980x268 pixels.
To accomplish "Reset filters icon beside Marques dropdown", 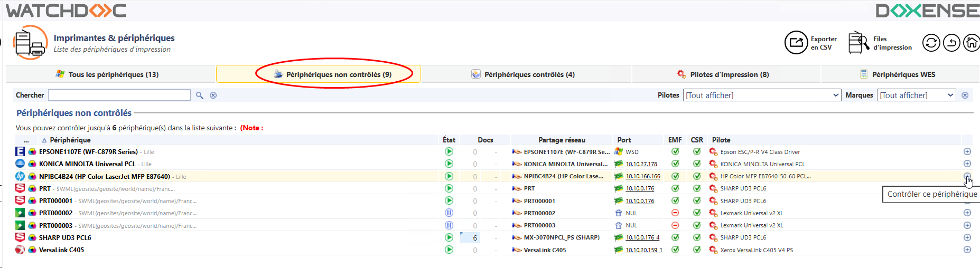I will (965, 95).
